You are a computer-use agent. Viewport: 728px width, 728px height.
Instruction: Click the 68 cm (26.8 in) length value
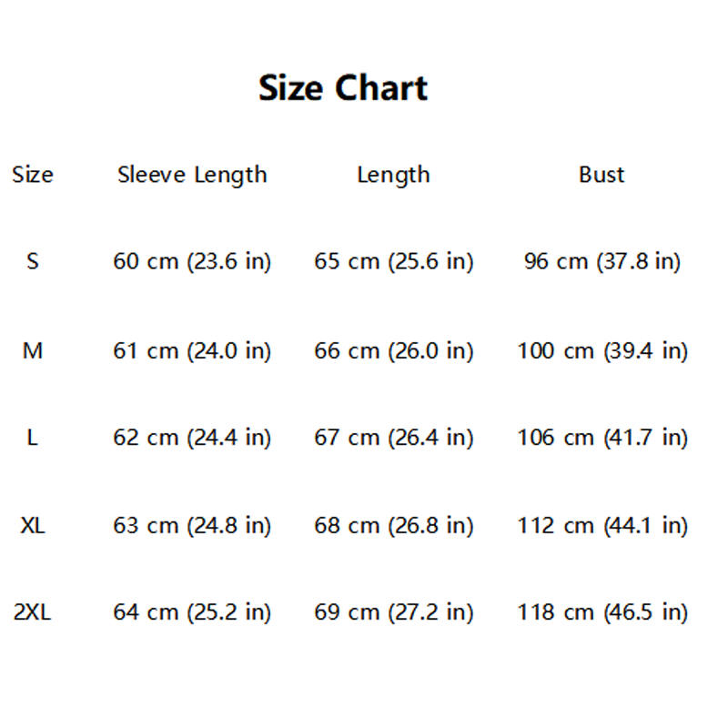click(394, 525)
